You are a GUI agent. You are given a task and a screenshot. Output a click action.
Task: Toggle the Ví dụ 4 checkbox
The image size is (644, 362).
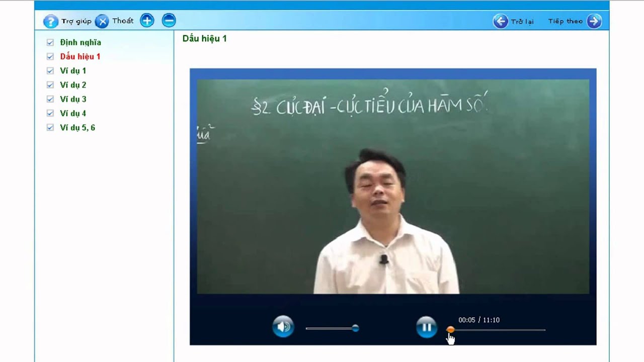pos(50,113)
